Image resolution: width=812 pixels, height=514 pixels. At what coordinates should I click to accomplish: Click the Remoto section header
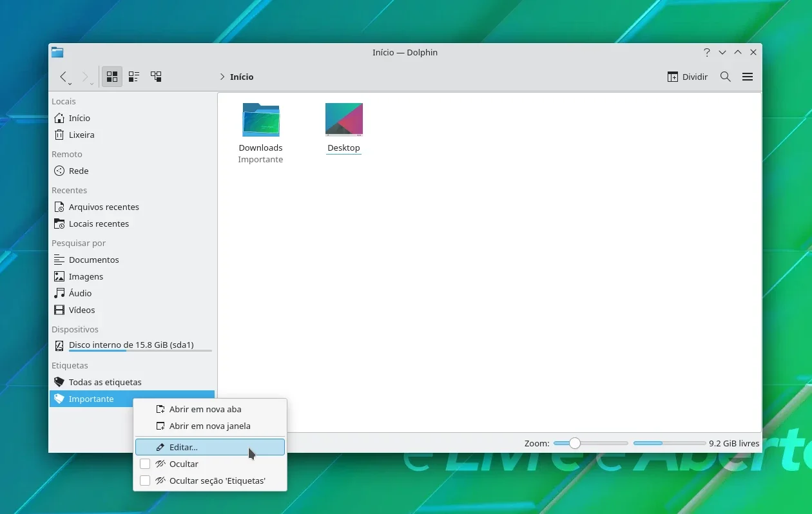click(x=67, y=154)
